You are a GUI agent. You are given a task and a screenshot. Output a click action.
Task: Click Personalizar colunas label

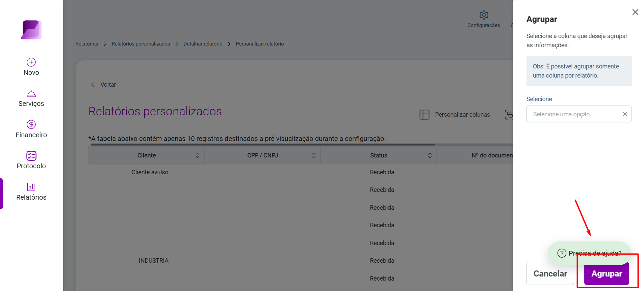pos(462,115)
